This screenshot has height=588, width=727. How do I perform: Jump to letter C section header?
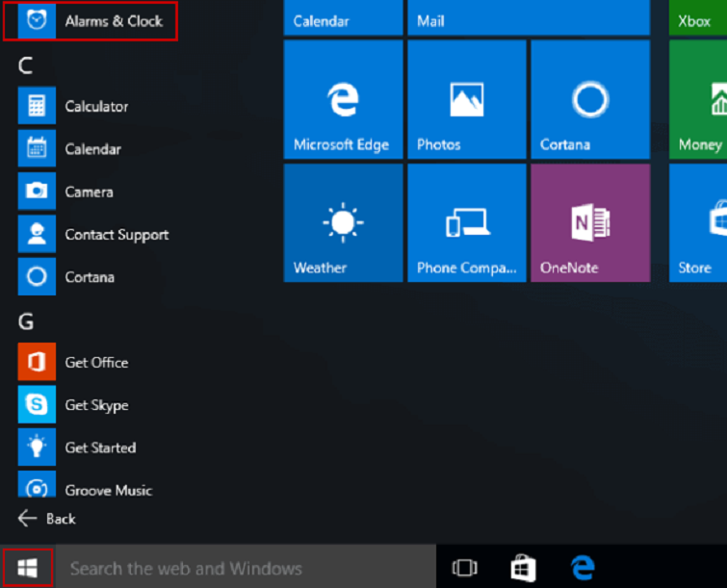26,65
